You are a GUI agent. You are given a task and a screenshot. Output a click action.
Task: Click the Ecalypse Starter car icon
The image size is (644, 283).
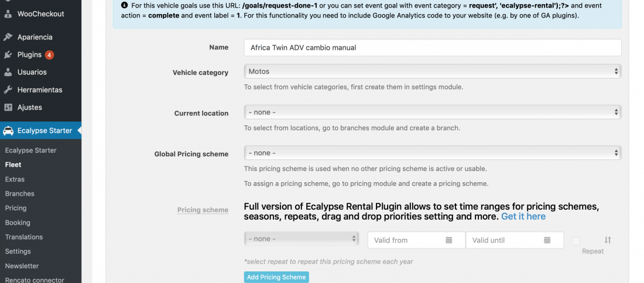[8, 131]
